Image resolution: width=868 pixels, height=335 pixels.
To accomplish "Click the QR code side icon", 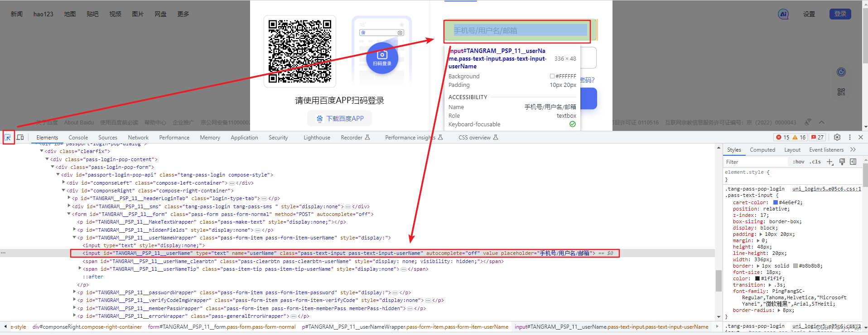I will click(841, 92).
